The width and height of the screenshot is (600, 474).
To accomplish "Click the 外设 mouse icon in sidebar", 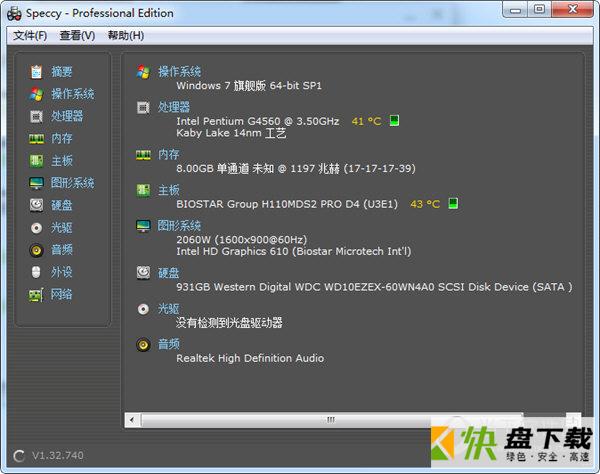I will pyautogui.click(x=36, y=272).
